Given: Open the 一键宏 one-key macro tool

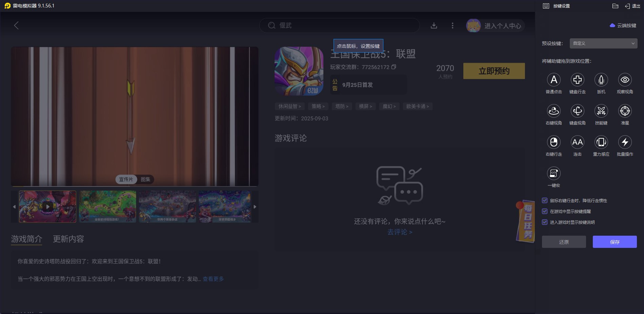Looking at the screenshot, I should [554, 174].
